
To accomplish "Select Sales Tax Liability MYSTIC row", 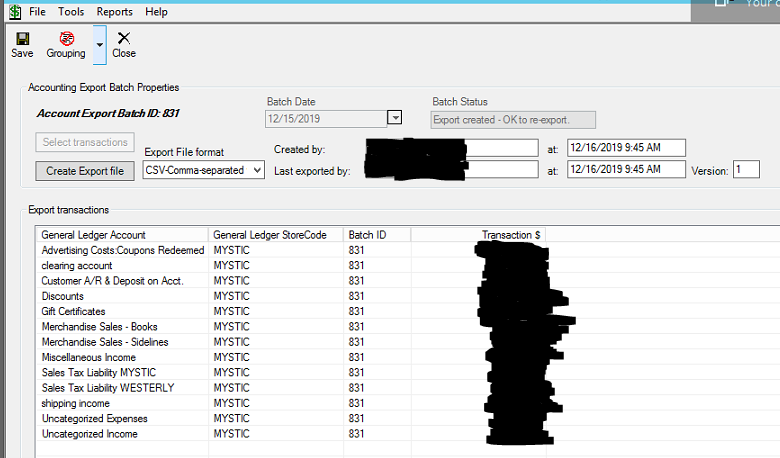I will (x=291, y=372).
